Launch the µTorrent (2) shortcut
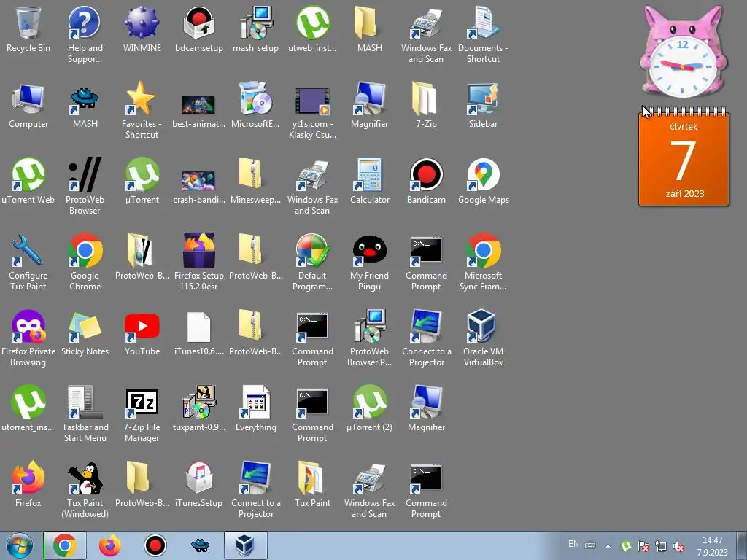The height and width of the screenshot is (560, 747). 369,408
